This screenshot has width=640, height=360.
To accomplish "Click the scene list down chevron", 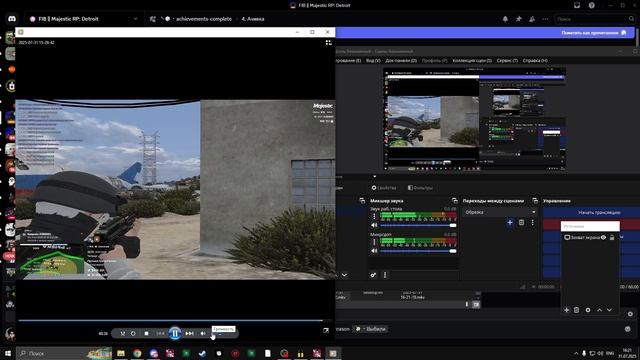I will (x=344, y=275).
